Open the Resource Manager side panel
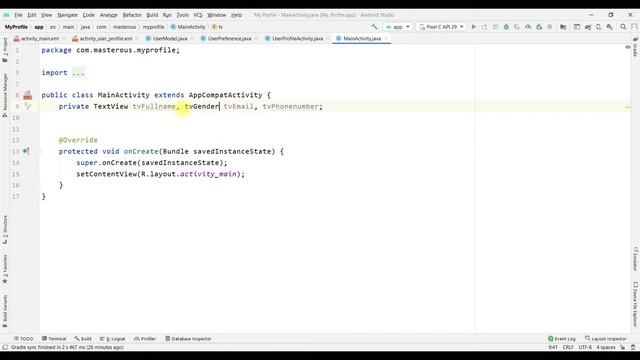Viewport: 640px width, 360px height. coord(5,95)
